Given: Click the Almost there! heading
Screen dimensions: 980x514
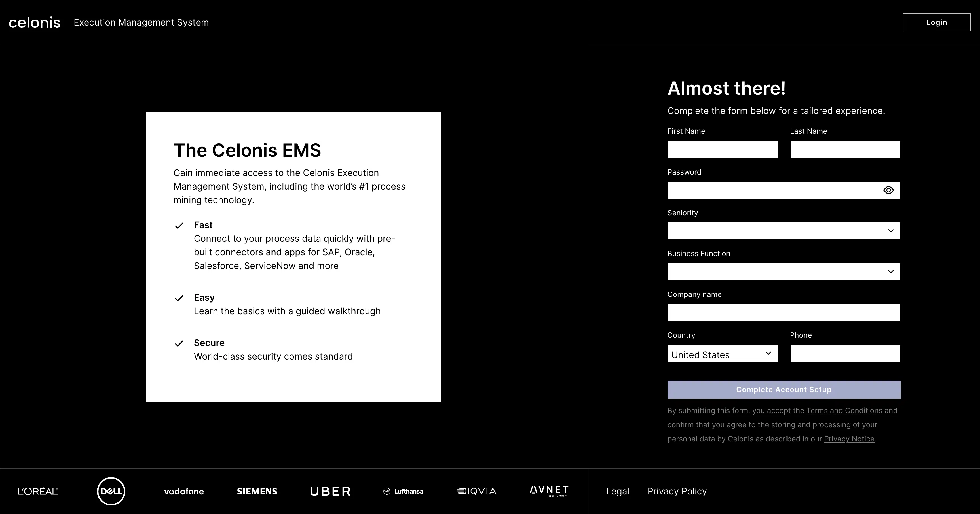Looking at the screenshot, I should pos(726,88).
